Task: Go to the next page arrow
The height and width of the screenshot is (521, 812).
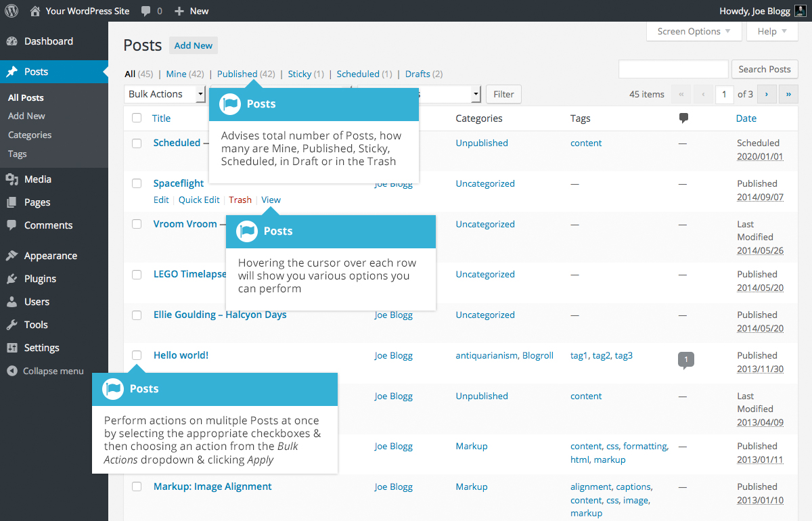Action: point(767,94)
